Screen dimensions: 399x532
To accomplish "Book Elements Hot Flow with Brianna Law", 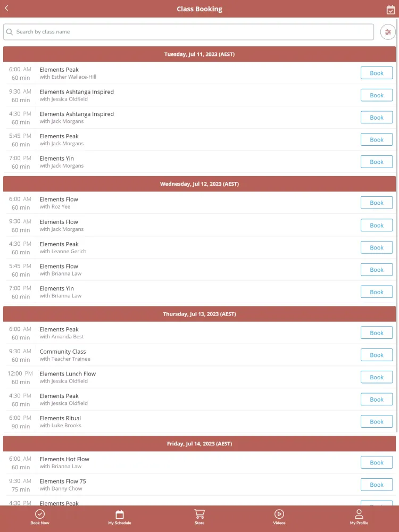I will (377, 462).
